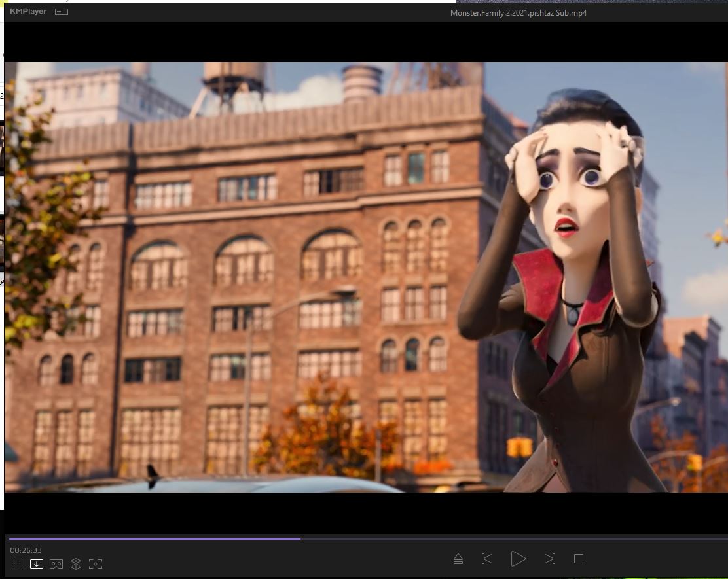Image resolution: width=728 pixels, height=579 pixels.
Task: Click the URL download arrow icon
Action: click(37, 563)
